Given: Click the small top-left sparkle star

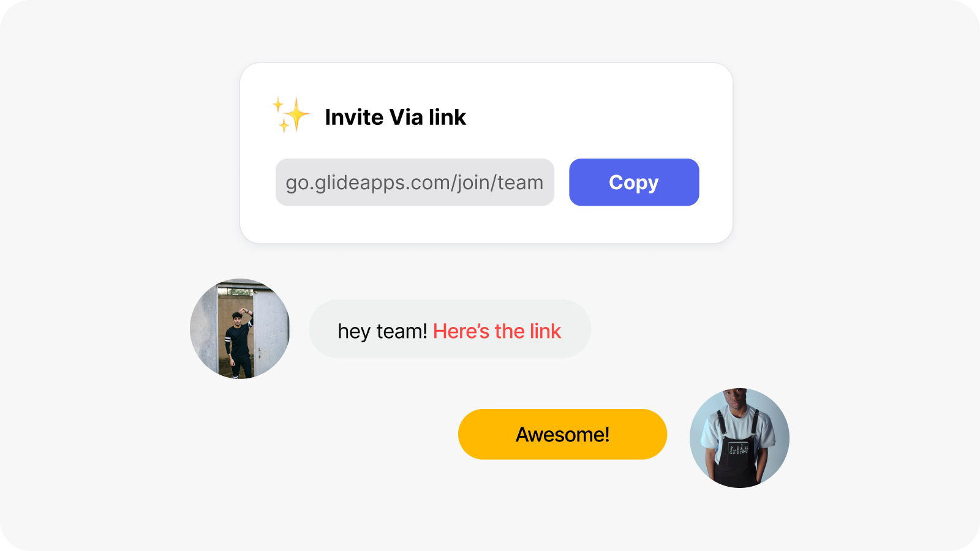Looking at the screenshot, I should pyautogui.click(x=278, y=104).
